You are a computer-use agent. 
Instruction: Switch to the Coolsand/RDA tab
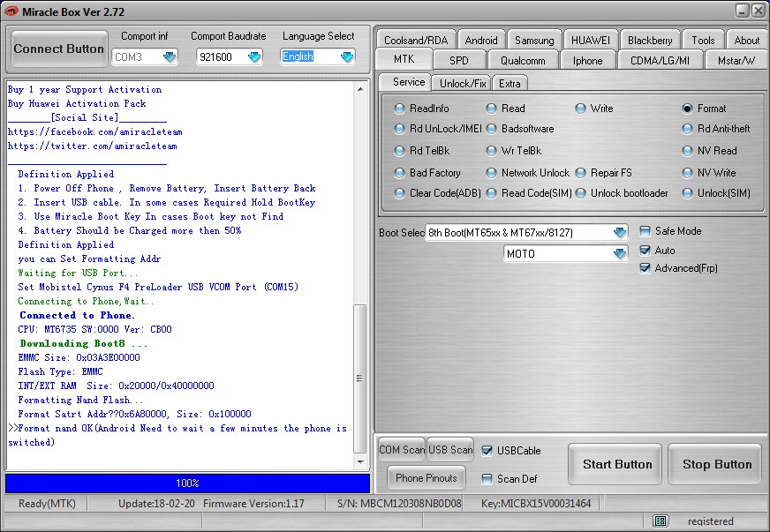point(416,41)
